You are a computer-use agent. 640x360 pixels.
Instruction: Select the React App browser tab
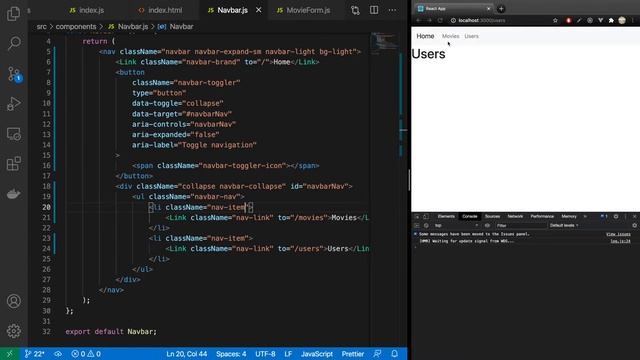tap(453, 9)
